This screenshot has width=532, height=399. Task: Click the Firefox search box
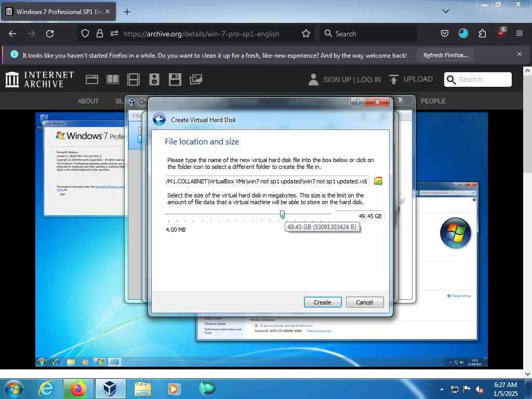[x=368, y=34]
